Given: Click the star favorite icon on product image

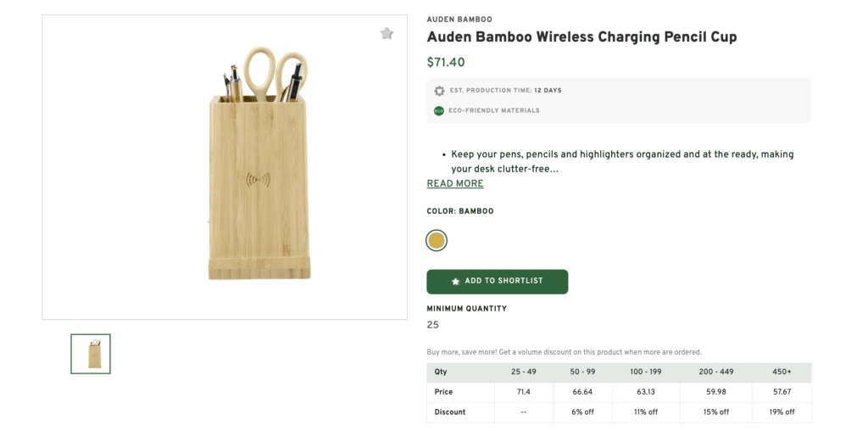Looking at the screenshot, I should pos(387,34).
